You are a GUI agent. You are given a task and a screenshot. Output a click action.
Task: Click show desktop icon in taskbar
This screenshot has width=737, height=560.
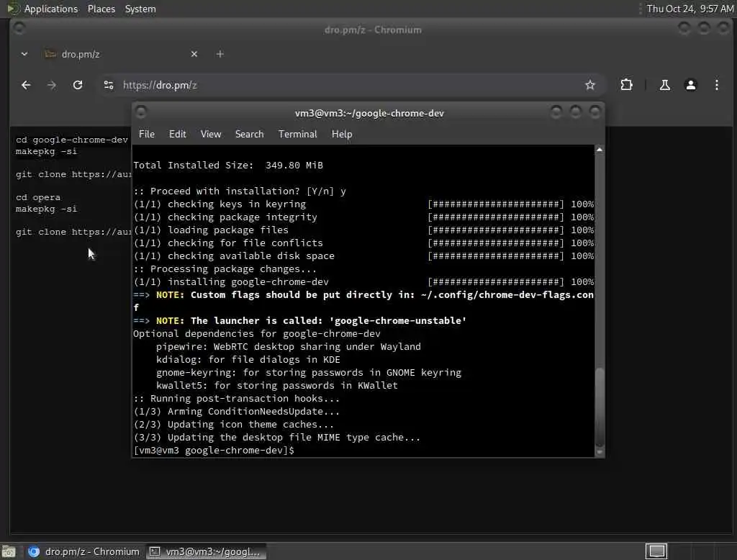coord(9,551)
